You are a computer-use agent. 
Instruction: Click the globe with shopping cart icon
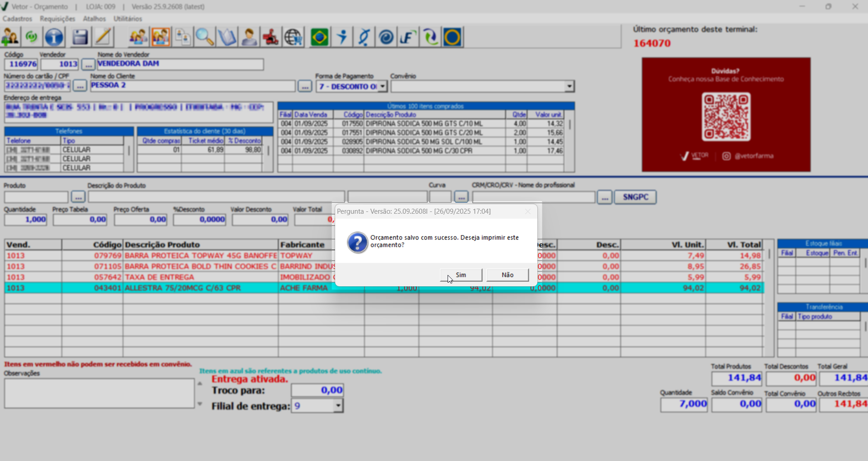click(293, 37)
